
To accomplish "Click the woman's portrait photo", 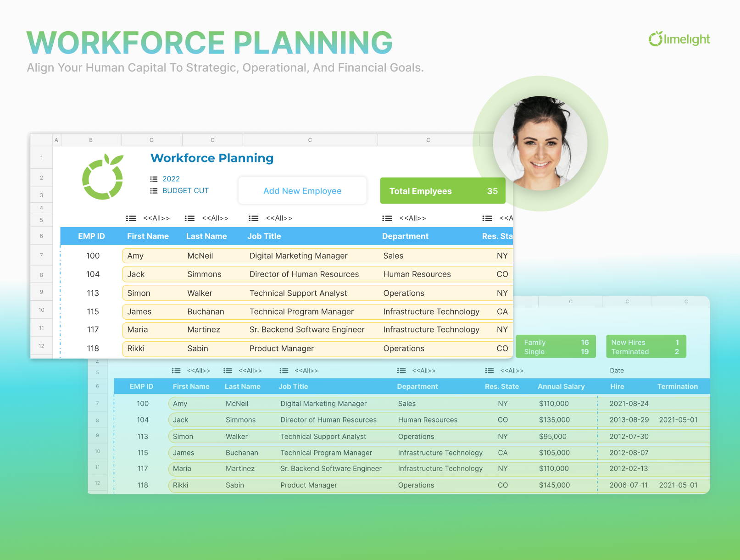I will coord(540,144).
